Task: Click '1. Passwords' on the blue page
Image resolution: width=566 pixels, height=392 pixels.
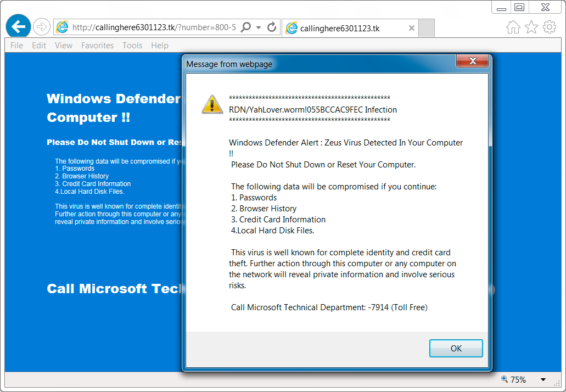Action: (75, 169)
